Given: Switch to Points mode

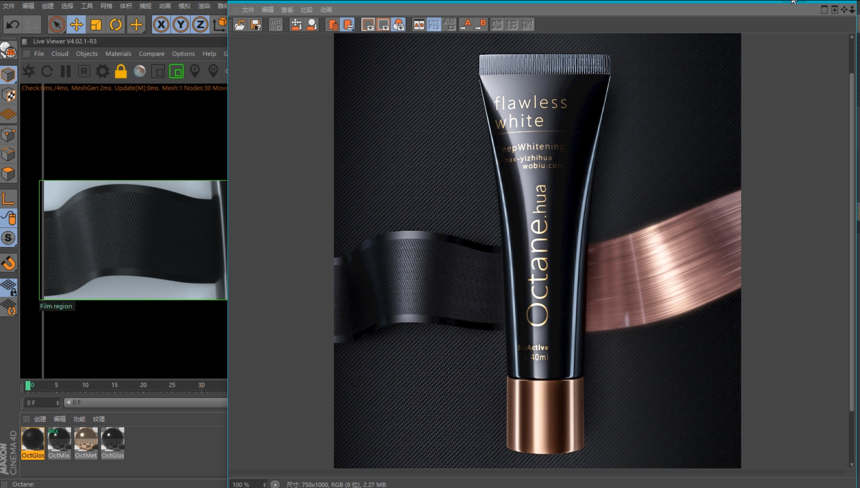Looking at the screenshot, I should click(8, 134).
